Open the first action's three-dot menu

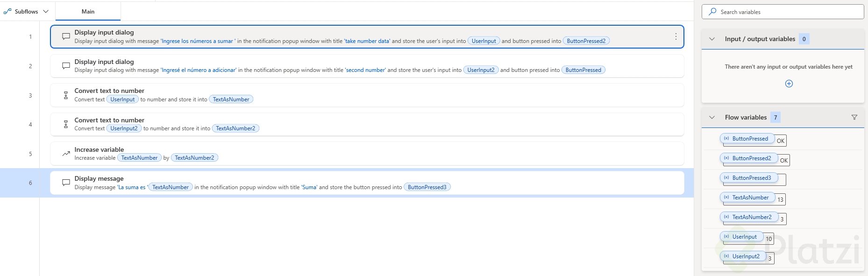coord(676,36)
